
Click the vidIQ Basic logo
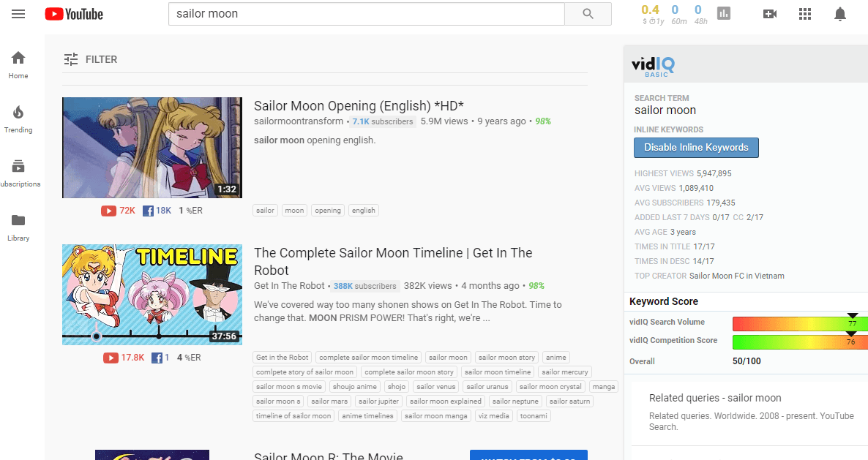654,67
